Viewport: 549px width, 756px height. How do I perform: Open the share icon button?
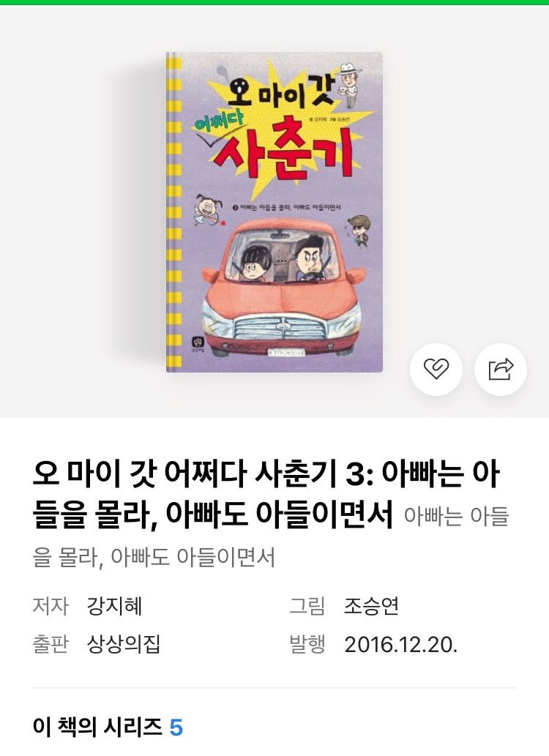tap(501, 370)
